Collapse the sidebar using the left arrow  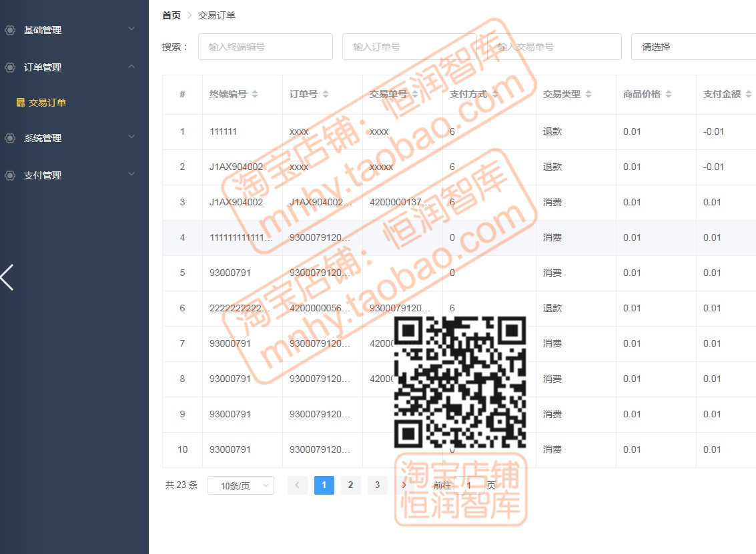7,277
